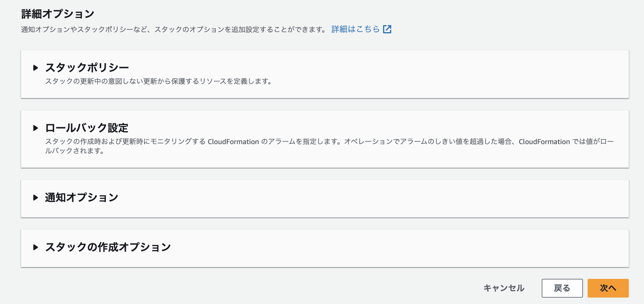The image size is (644, 304).
Task: Proceed using the orange 次へ button
Action: point(608,288)
